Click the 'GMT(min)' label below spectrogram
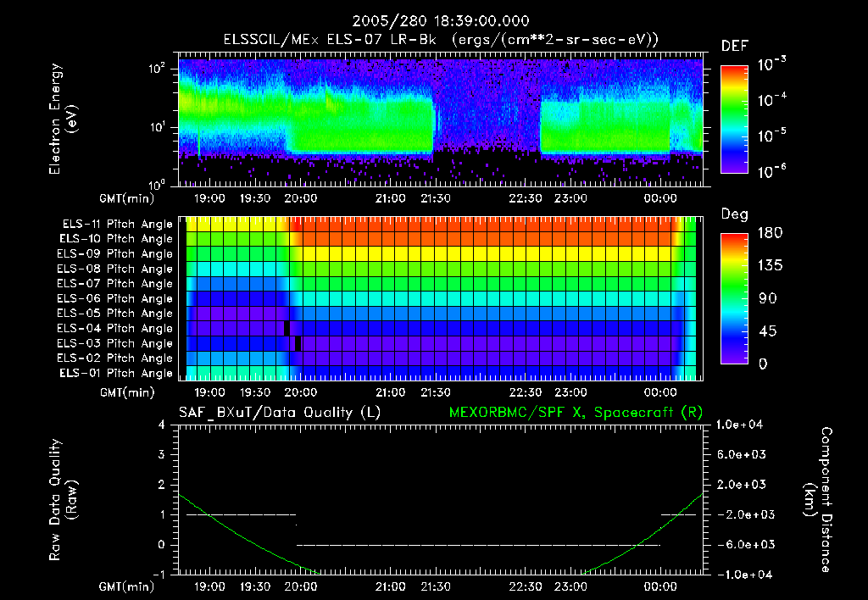This screenshot has height=600, width=868. (127, 198)
